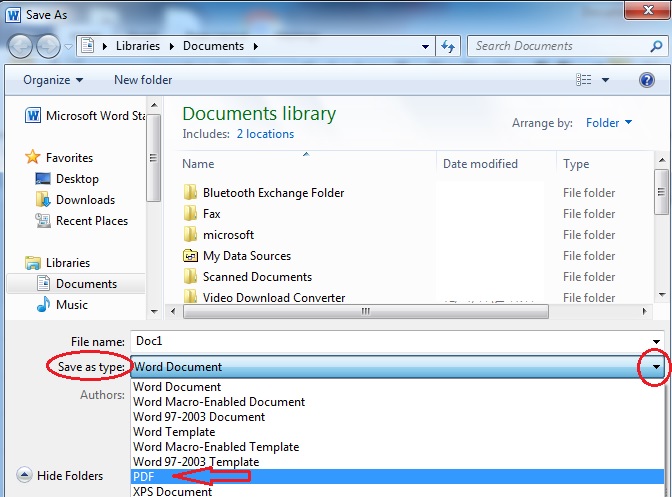Select the Video Download Converter folder
The height and width of the screenshot is (497, 672).
(x=264, y=297)
